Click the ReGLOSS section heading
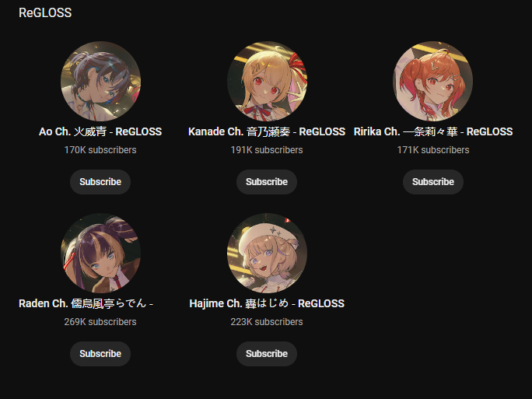This screenshot has height=399, width=532. coord(45,13)
